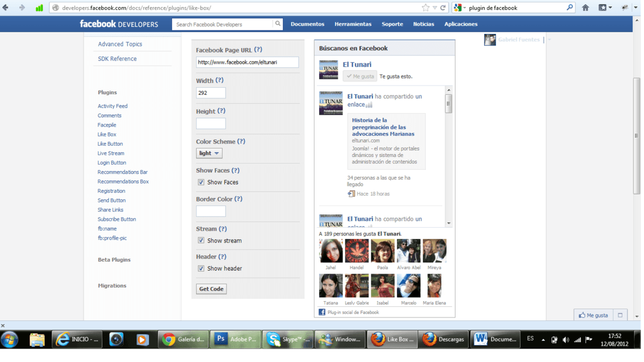Click the volume speaker tray icon
The height and width of the screenshot is (362, 644).
[566, 340]
